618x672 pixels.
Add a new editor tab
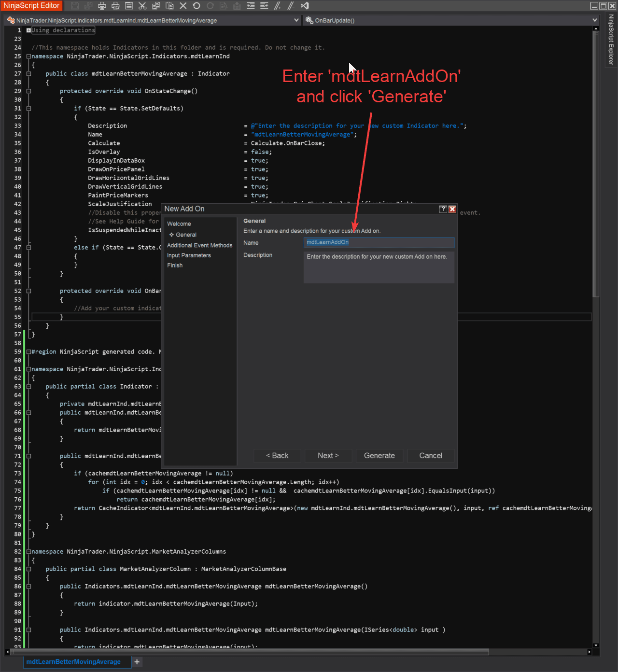(x=137, y=662)
